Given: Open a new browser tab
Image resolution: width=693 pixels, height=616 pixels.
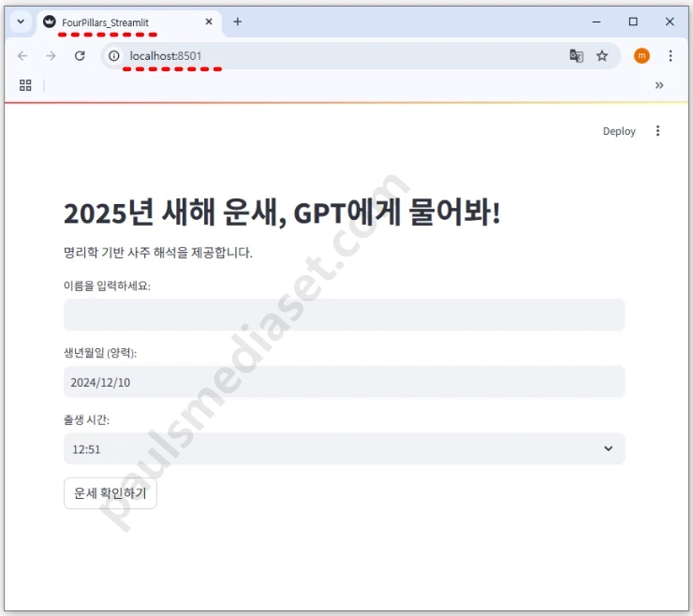Looking at the screenshot, I should coord(237,22).
